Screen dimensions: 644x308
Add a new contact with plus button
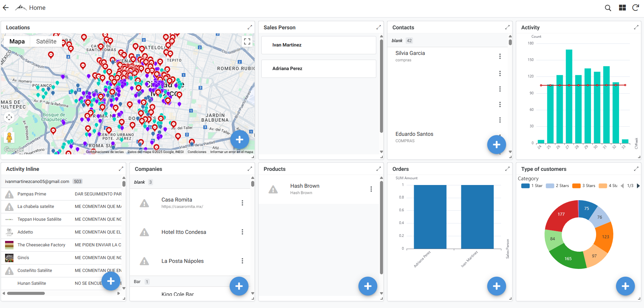pyautogui.click(x=496, y=145)
